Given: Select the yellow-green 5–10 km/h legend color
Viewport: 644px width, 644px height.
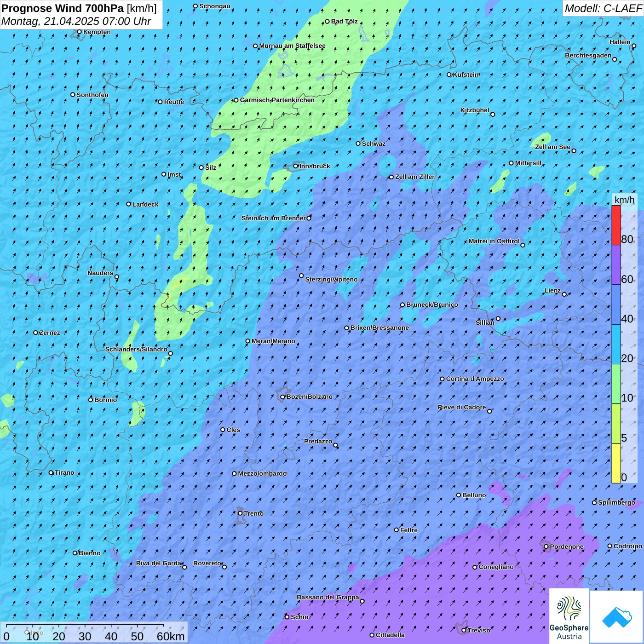Looking at the screenshot, I should pos(616,424).
